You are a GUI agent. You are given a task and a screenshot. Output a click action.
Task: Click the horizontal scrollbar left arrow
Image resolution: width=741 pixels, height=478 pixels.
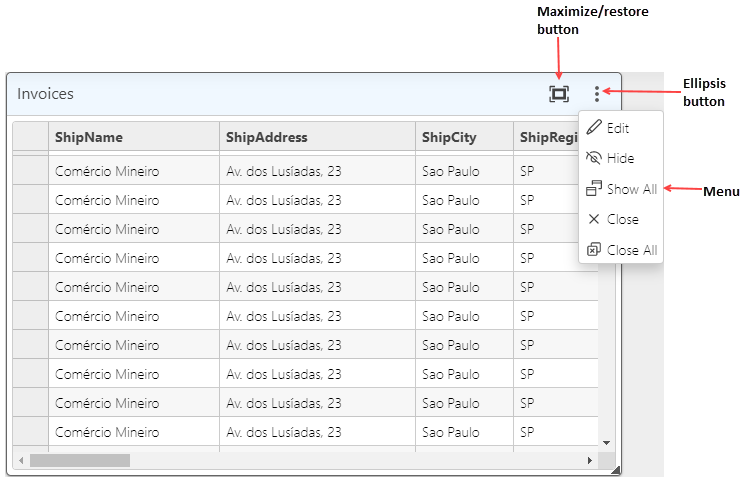(21, 461)
